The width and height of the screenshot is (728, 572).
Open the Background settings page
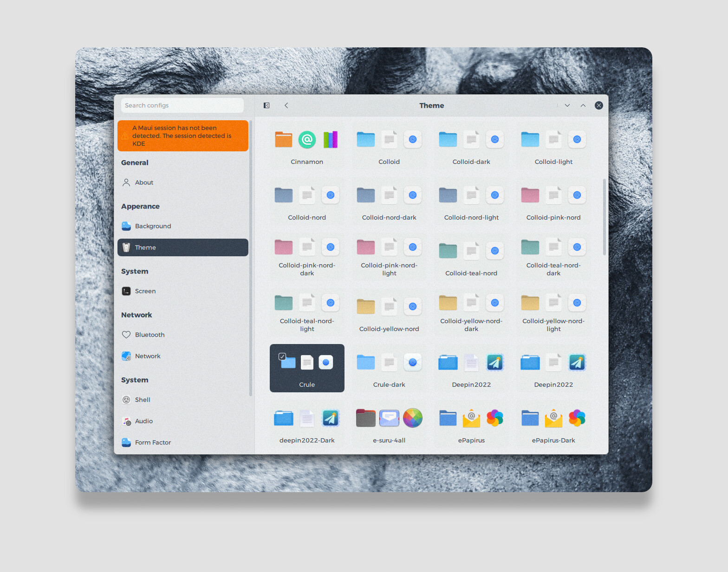(x=183, y=226)
